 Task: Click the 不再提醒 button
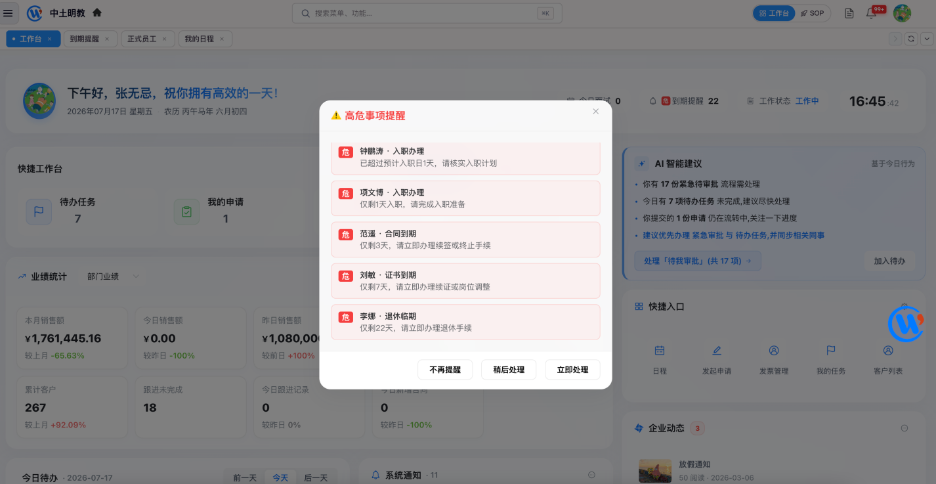pos(445,369)
